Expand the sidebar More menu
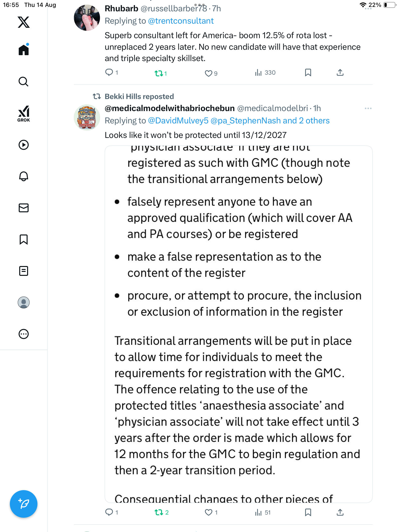 point(24,334)
